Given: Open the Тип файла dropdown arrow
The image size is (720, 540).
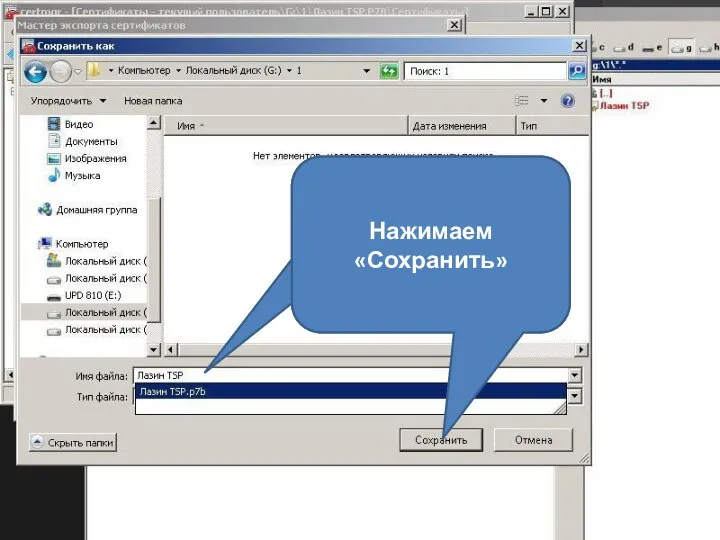Looking at the screenshot, I should (574, 396).
